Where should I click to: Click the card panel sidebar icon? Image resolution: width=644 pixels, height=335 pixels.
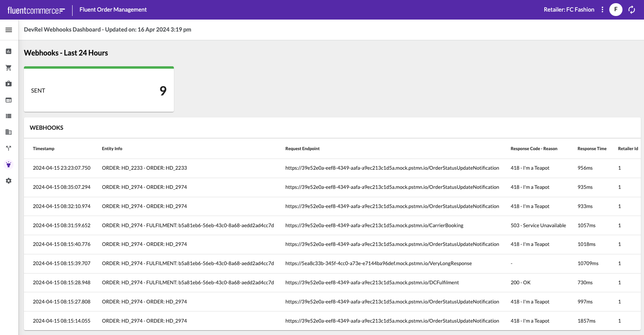[x=9, y=100]
